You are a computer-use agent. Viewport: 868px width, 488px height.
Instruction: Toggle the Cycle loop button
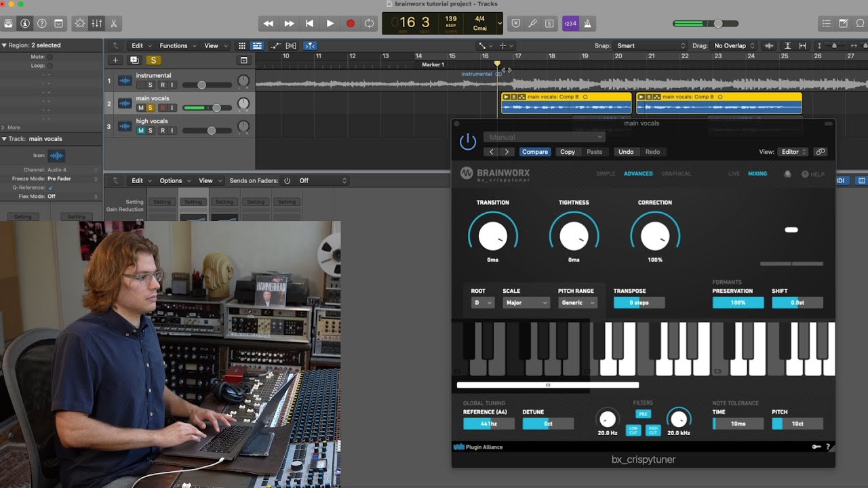tap(369, 23)
